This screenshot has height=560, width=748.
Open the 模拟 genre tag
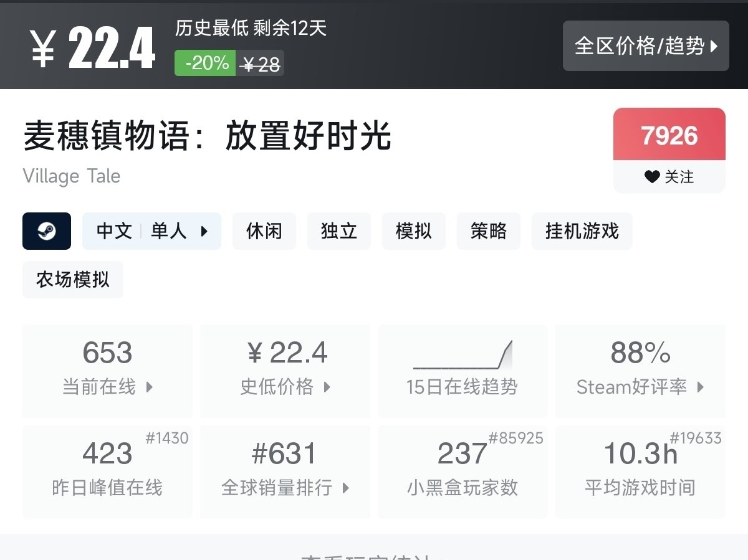(414, 231)
